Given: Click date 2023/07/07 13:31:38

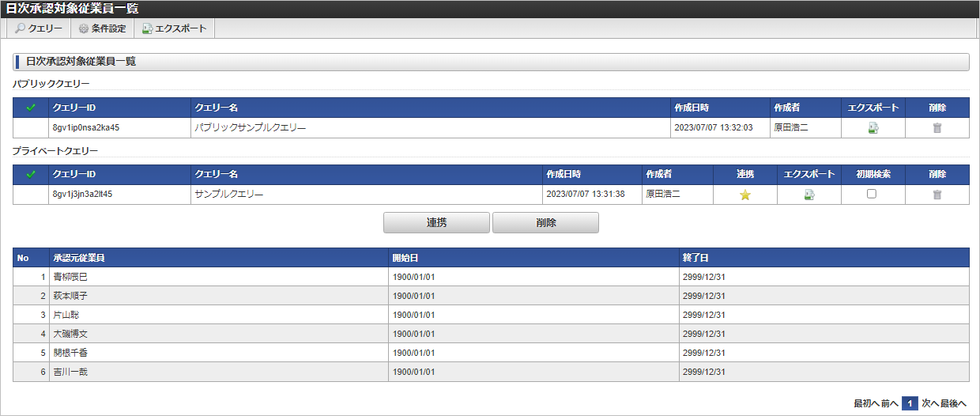Looking at the screenshot, I should [586, 194].
